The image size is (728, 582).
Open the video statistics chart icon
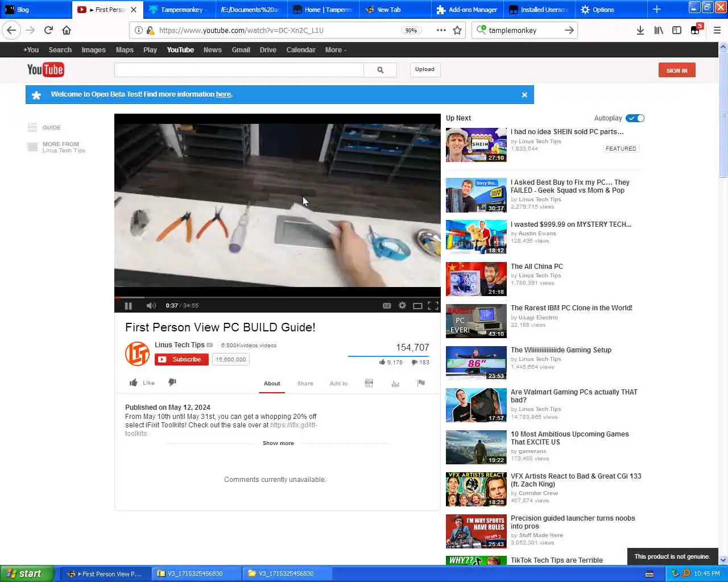[395, 384]
